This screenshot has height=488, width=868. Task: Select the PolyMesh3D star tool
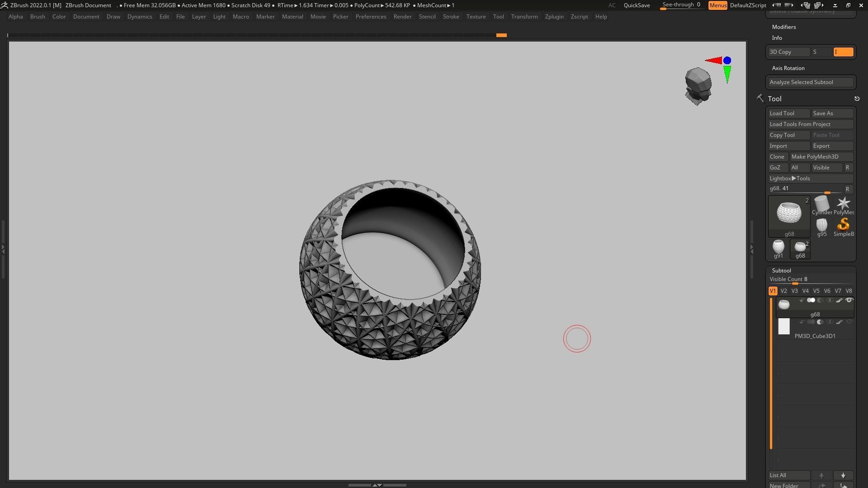click(843, 204)
